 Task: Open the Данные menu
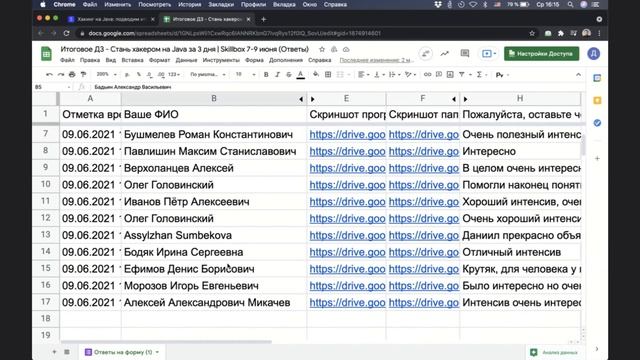click(186, 60)
